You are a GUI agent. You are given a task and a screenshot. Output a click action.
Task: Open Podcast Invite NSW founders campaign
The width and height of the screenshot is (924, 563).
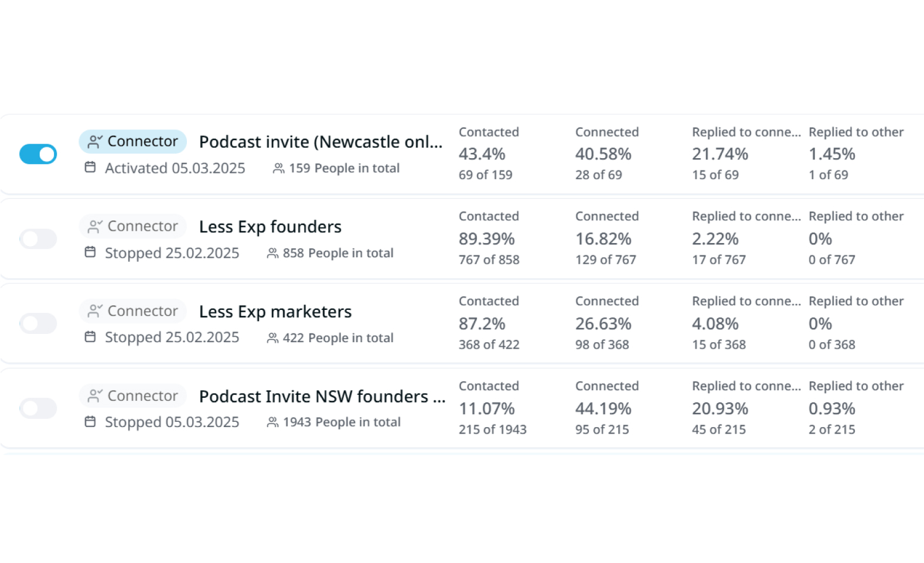click(x=322, y=397)
